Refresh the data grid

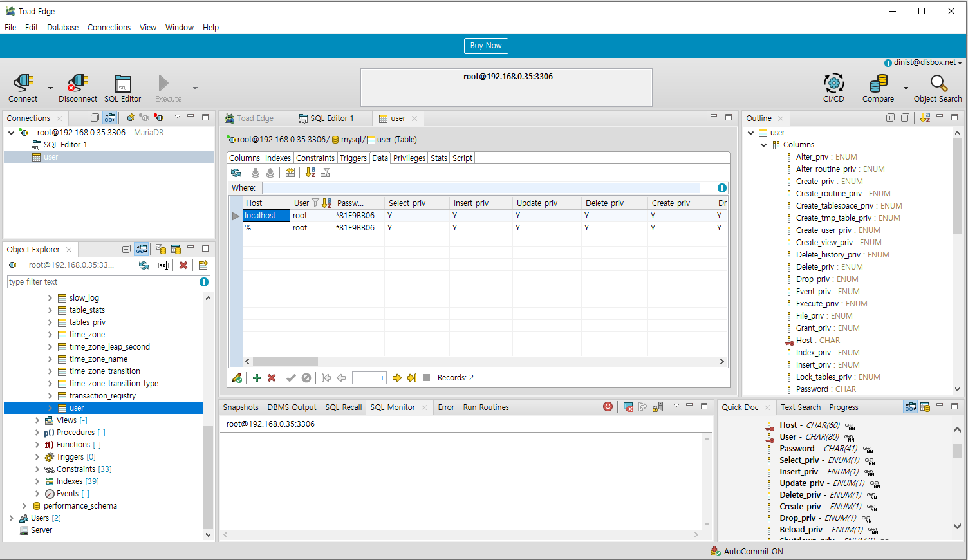click(x=236, y=173)
